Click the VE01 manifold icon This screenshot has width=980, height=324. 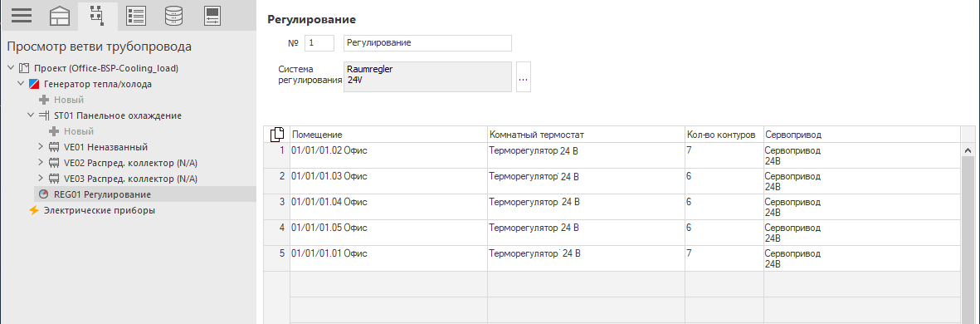(x=55, y=147)
